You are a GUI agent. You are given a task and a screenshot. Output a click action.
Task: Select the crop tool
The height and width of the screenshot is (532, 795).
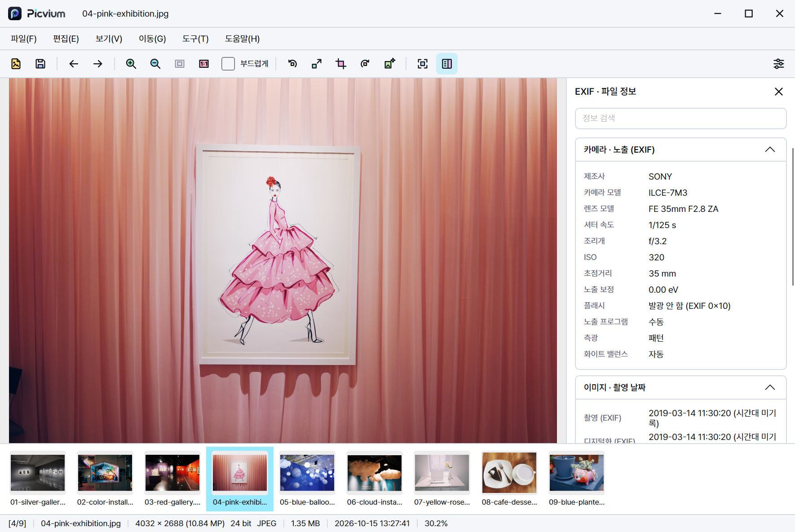341,64
